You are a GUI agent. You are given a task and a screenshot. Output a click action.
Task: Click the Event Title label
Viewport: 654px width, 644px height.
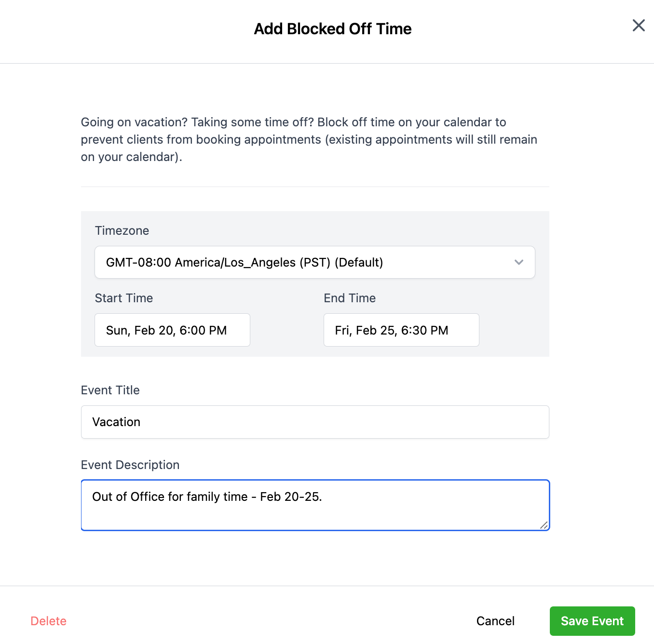[x=110, y=390]
